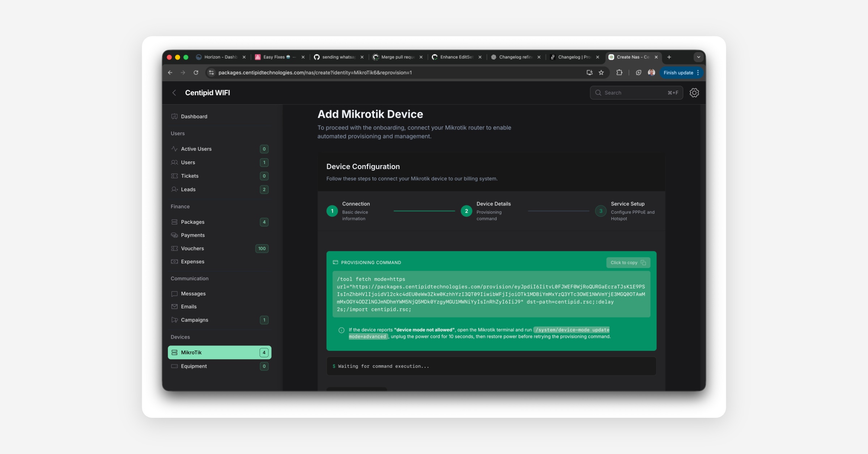Open the settings gear icon
868x454 pixels.
pyautogui.click(x=694, y=93)
